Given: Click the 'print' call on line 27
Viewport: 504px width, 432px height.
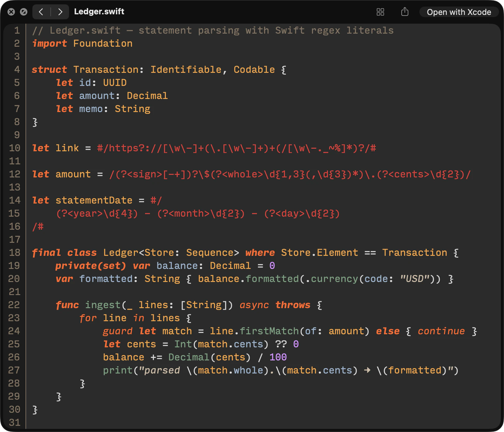Looking at the screenshot, I should pos(118,370).
